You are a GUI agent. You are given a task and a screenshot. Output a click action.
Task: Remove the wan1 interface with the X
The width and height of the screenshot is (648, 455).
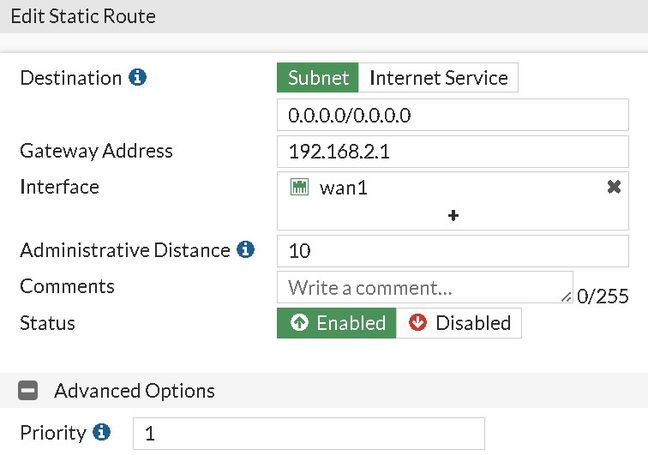pyautogui.click(x=614, y=187)
